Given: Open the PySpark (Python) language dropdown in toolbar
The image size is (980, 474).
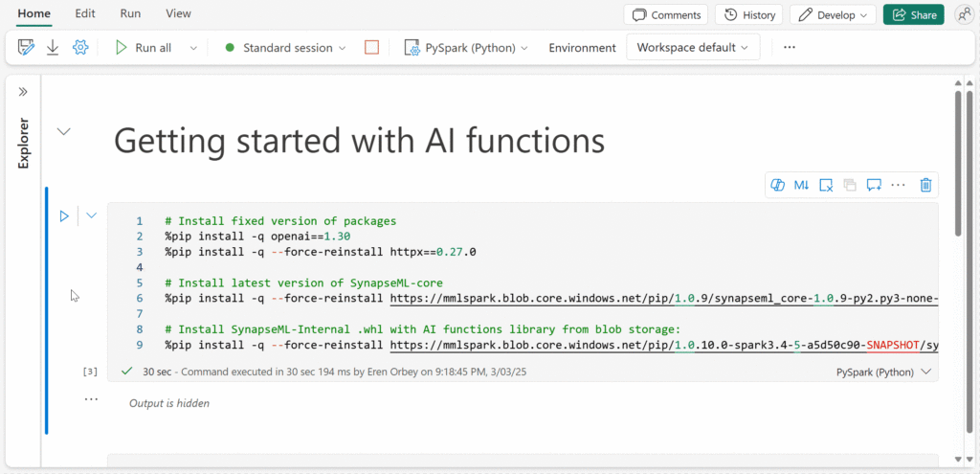Looking at the screenshot, I should 466,48.
